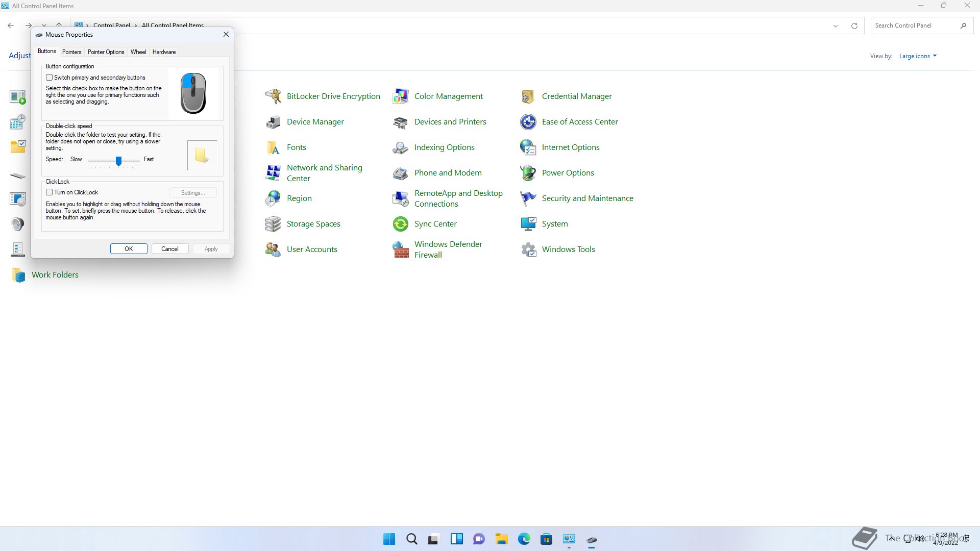This screenshot has height=551, width=980.
Task: Open Microsoft Edge from the taskbar
Action: pyautogui.click(x=524, y=539)
